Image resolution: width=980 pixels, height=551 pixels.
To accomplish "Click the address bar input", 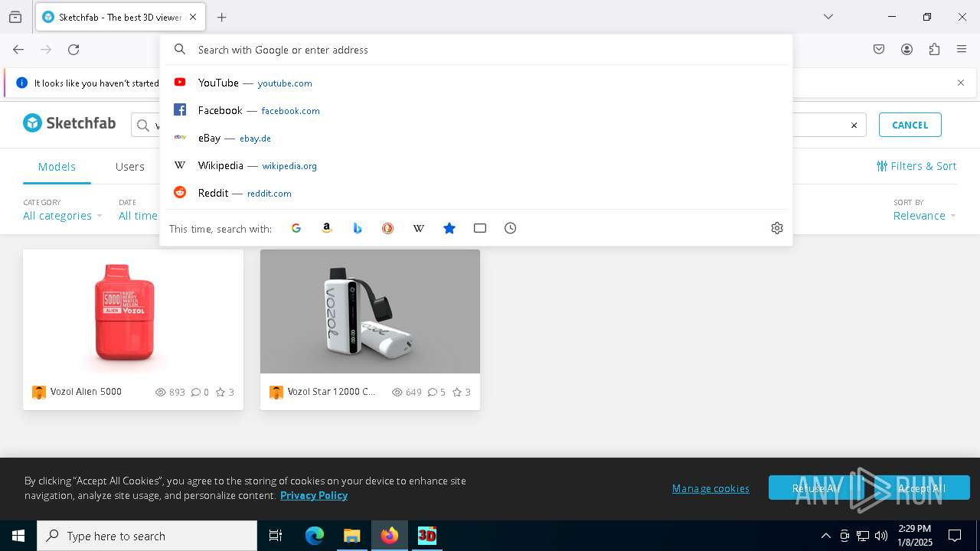I will pyautogui.click(x=490, y=50).
